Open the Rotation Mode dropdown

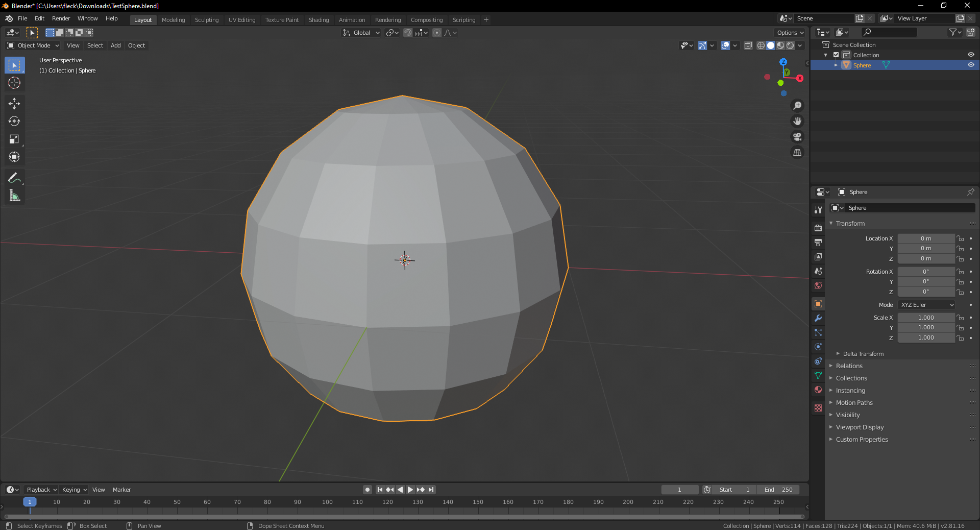coord(926,305)
